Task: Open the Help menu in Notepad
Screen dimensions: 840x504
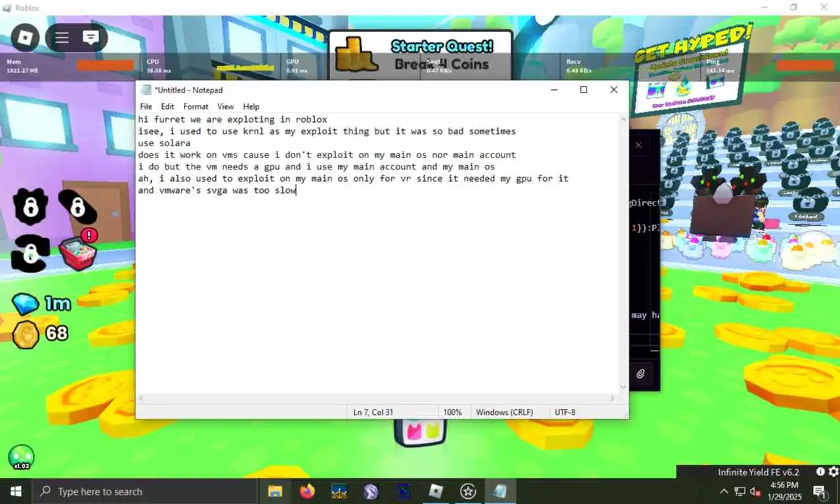Action: click(251, 106)
